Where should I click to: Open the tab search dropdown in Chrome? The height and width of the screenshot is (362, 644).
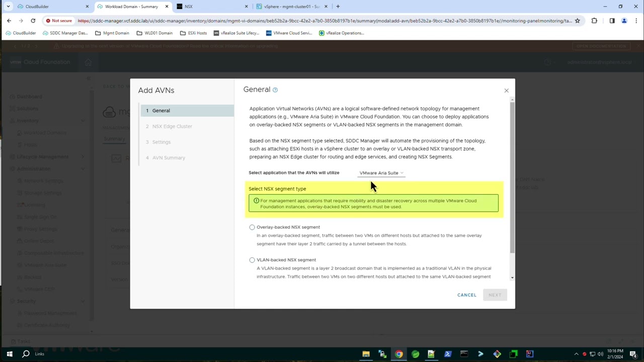(x=8, y=7)
